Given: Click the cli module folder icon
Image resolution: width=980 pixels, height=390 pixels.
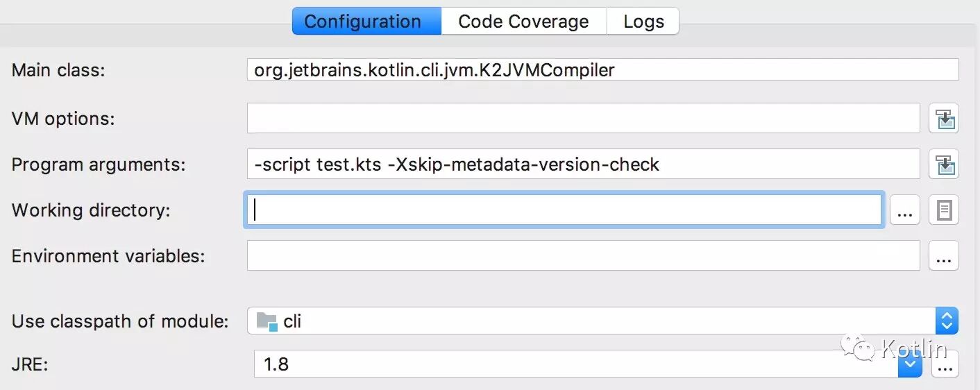Looking at the screenshot, I should pos(267,321).
